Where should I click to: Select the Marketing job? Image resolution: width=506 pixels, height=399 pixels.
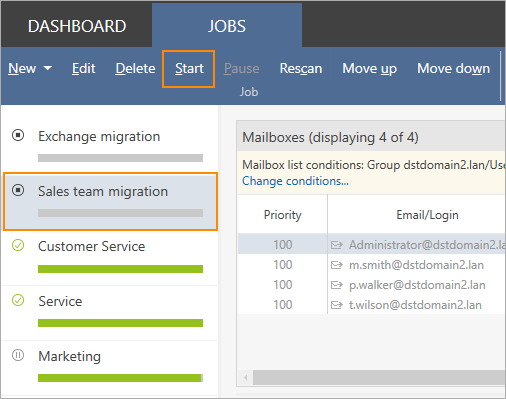click(110, 368)
